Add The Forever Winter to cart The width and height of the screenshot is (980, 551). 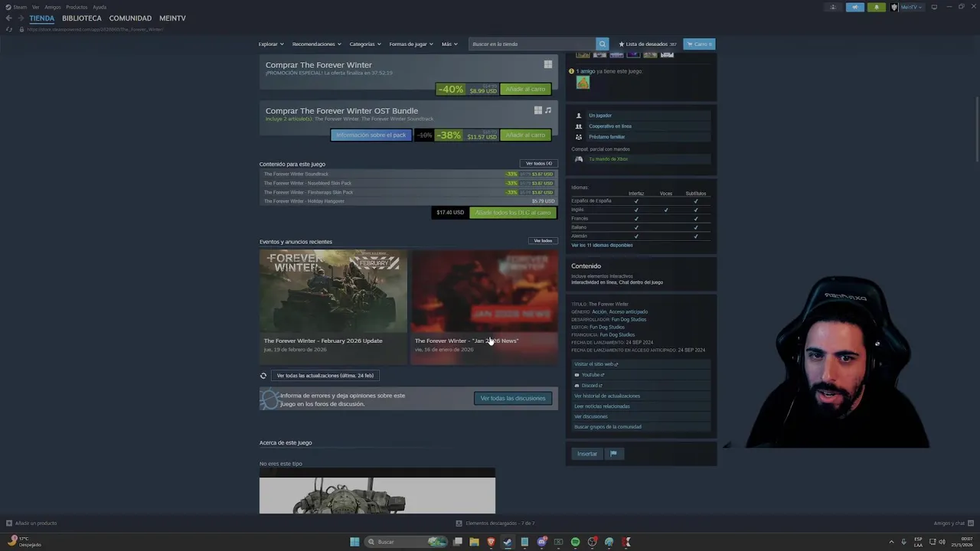coord(525,89)
